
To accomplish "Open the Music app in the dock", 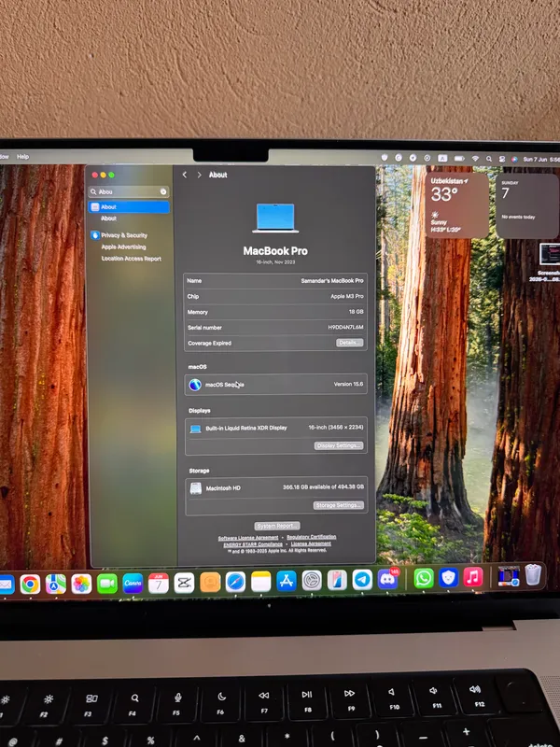I will coord(473,577).
